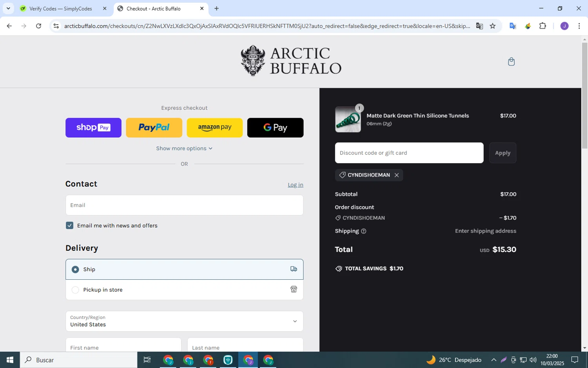Pay with Shop Pay
Screen dimensions: 588x368
point(93,128)
